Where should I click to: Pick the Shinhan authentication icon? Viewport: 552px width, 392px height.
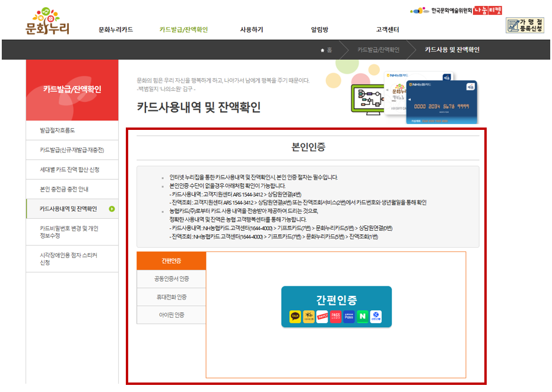point(376,317)
